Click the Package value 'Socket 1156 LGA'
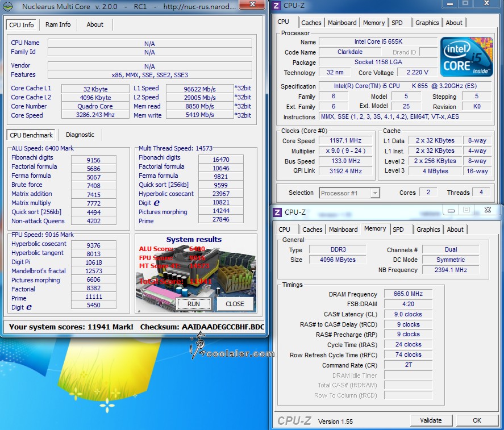This screenshot has width=504, height=430. pos(378,62)
